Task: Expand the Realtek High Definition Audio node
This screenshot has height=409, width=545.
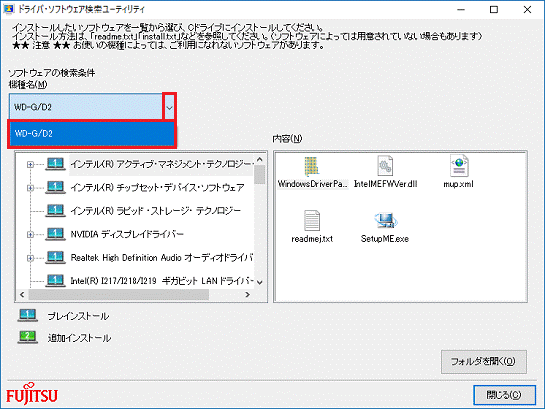Action: click(x=30, y=258)
